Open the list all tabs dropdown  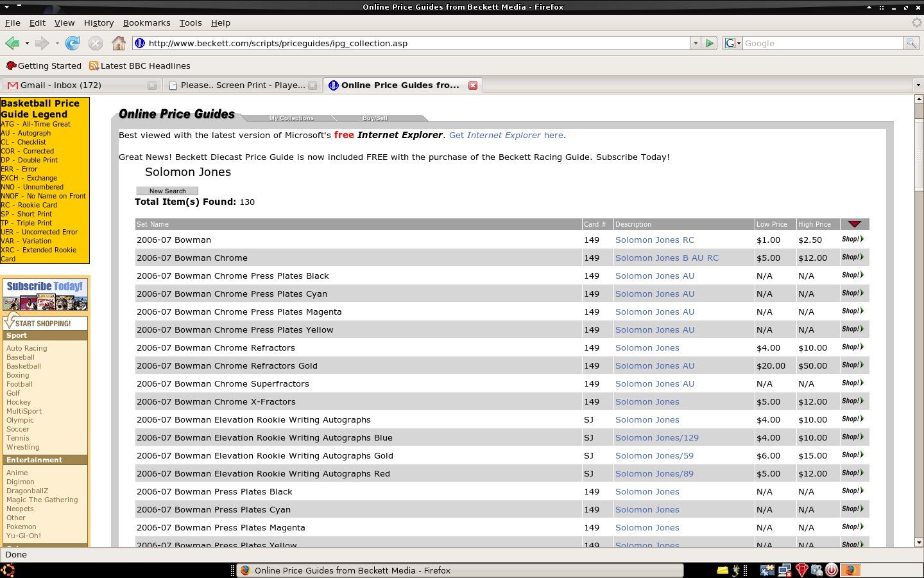click(x=918, y=85)
